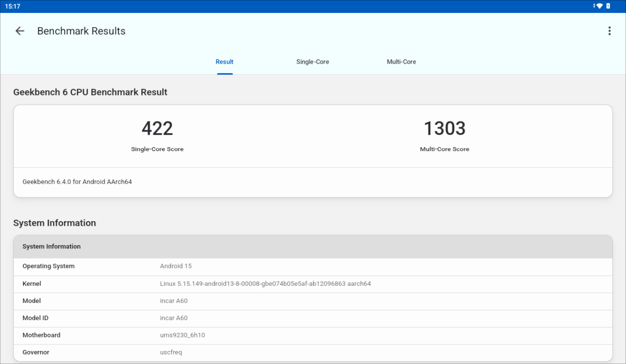Click the clock showing 15:17
The width and height of the screenshot is (626, 364).
[x=11, y=6]
